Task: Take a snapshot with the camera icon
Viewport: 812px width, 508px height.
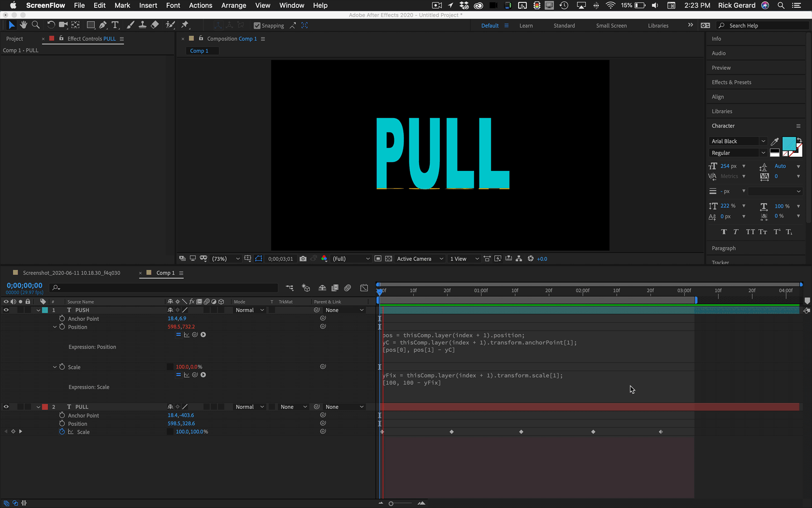Action: pos(303,259)
